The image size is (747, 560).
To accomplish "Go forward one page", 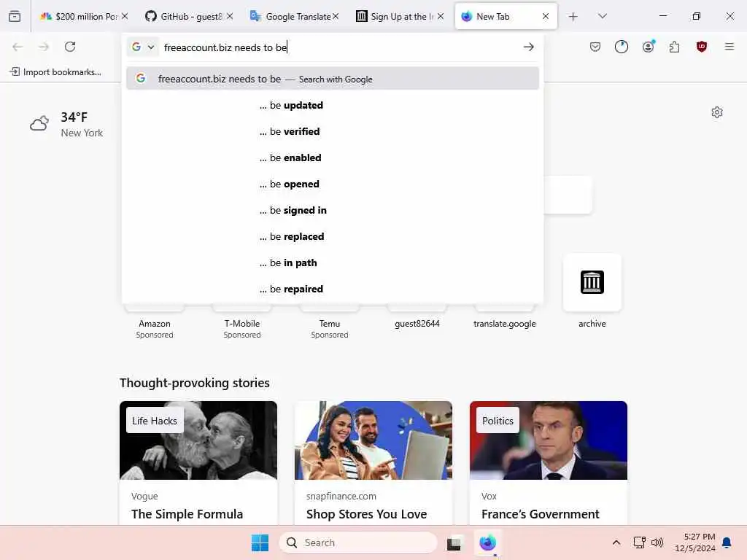I will point(44,47).
